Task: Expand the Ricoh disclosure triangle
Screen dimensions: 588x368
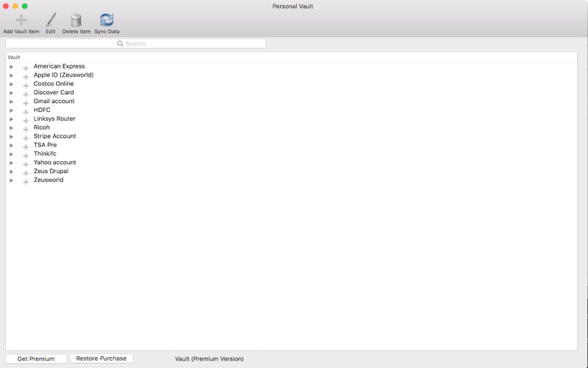Action: pyautogui.click(x=11, y=128)
